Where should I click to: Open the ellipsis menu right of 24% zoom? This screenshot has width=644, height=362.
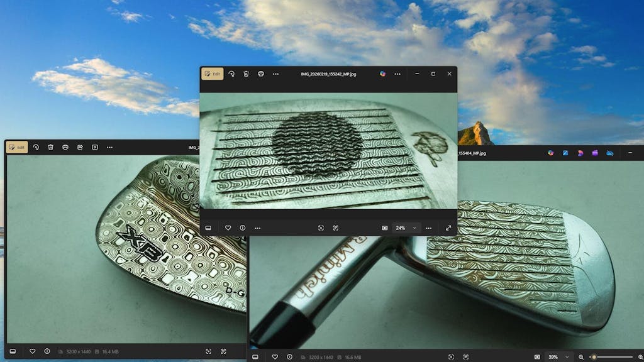point(428,228)
